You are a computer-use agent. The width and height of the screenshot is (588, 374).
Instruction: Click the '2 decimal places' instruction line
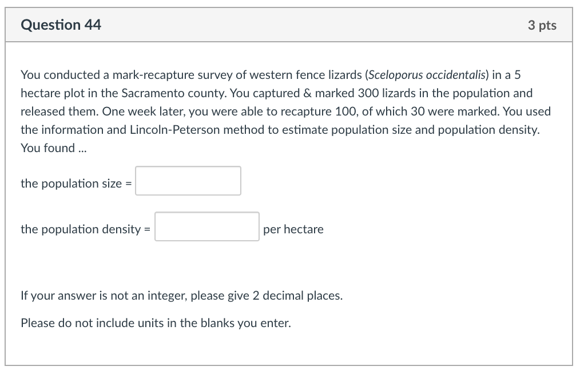tap(181, 295)
